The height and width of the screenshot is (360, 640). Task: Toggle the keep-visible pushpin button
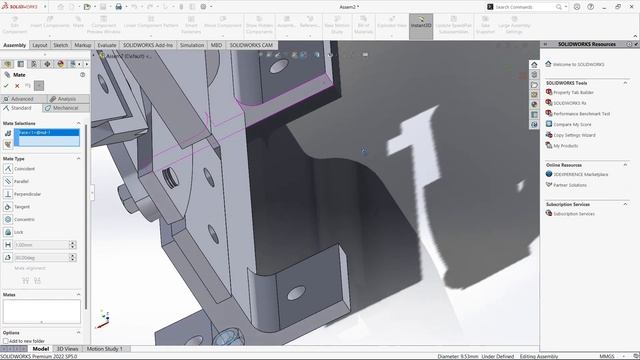coord(39,86)
